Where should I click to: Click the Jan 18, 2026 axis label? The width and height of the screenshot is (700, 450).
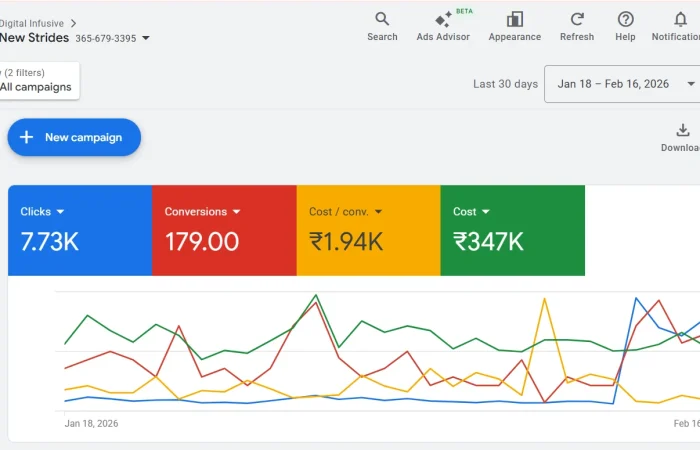point(91,424)
